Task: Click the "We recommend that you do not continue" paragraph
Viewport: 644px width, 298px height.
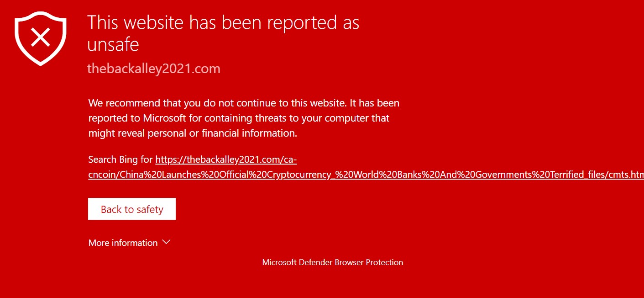Action: click(244, 118)
